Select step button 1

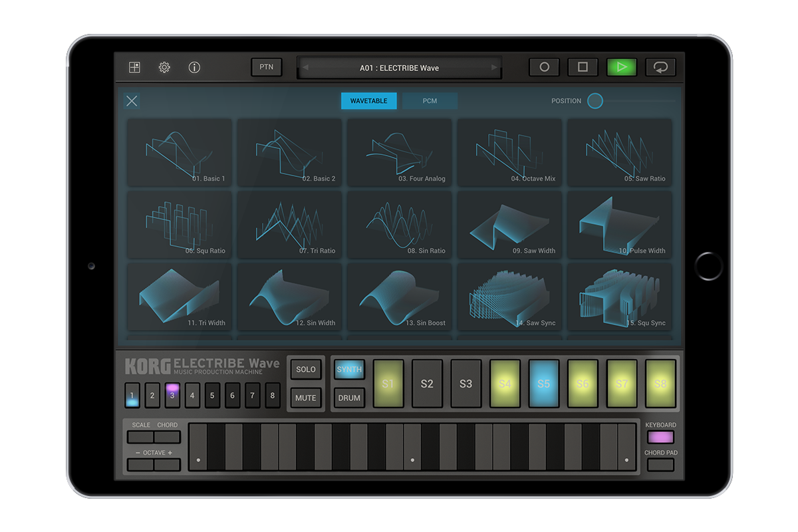pos(132,395)
